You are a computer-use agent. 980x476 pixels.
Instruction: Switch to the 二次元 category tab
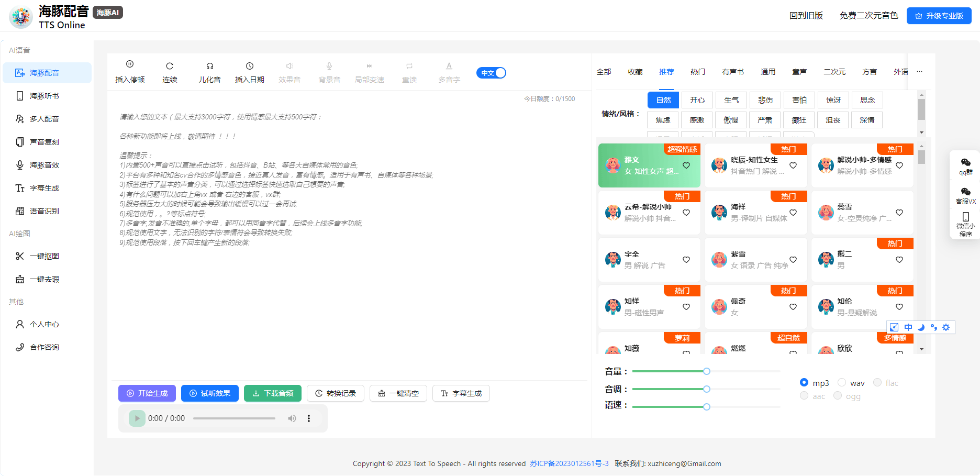click(x=833, y=71)
